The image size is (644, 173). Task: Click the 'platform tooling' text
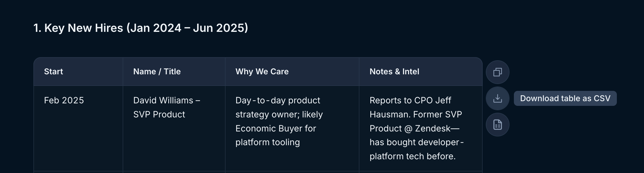268,142
